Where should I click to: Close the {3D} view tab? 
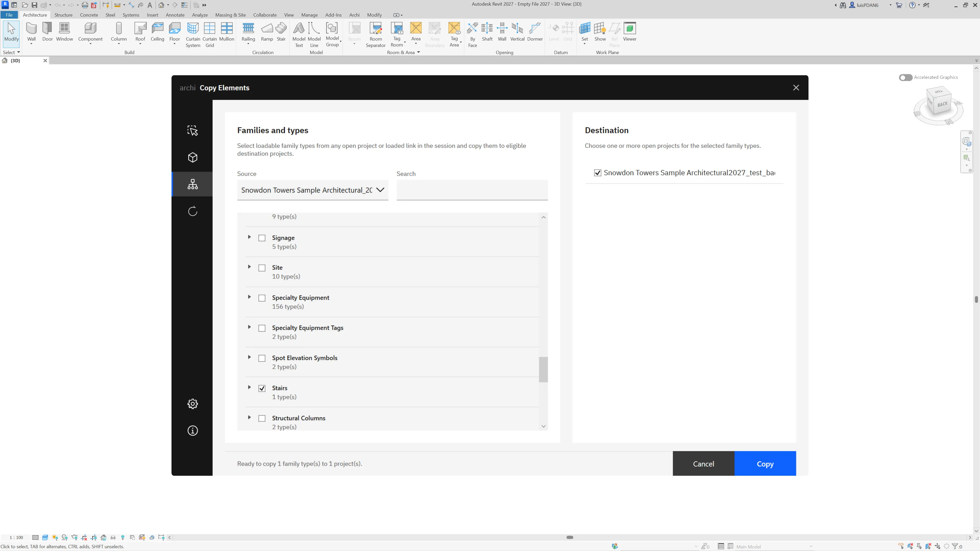[45, 60]
